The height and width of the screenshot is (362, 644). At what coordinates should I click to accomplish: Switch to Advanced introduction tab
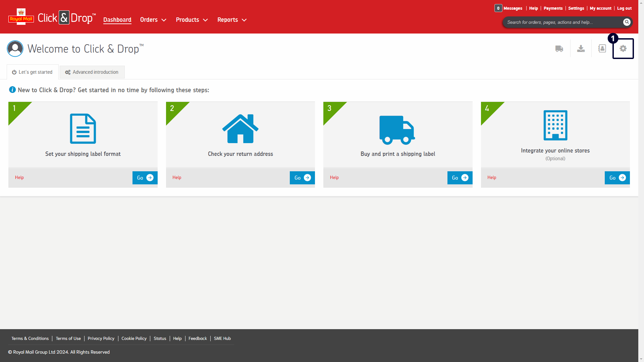[92, 72]
